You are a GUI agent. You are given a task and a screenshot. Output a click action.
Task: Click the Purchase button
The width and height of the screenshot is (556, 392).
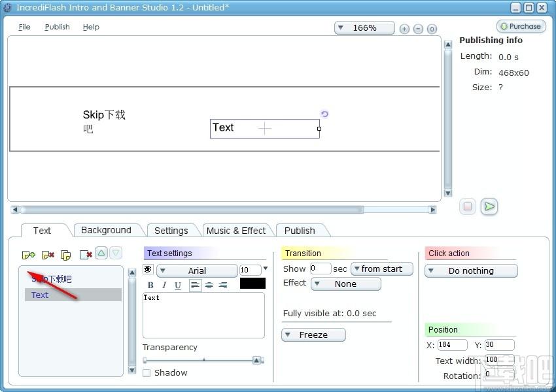[521, 26]
